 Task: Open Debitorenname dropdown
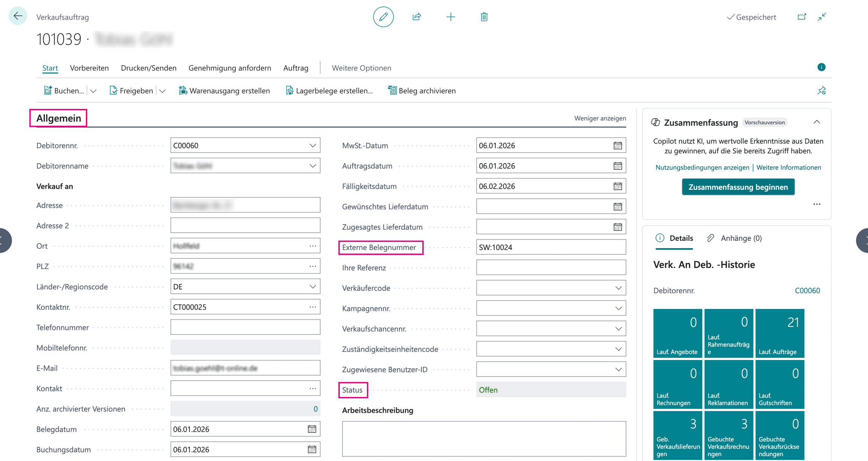[x=313, y=166]
